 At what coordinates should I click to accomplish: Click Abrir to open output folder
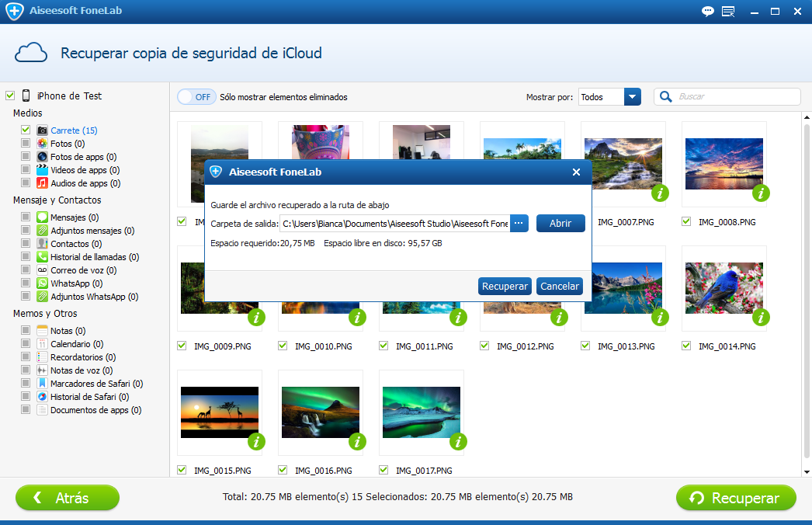560,224
